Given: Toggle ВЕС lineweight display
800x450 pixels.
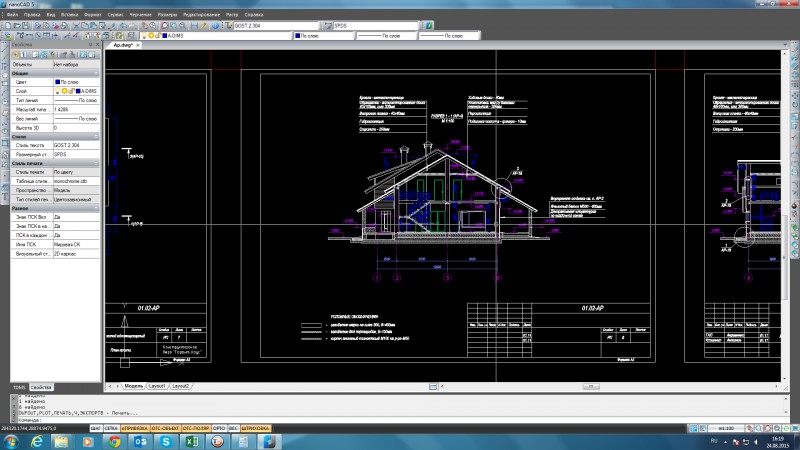Looking at the screenshot, I should pyautogui.click(x=233, y=428).
